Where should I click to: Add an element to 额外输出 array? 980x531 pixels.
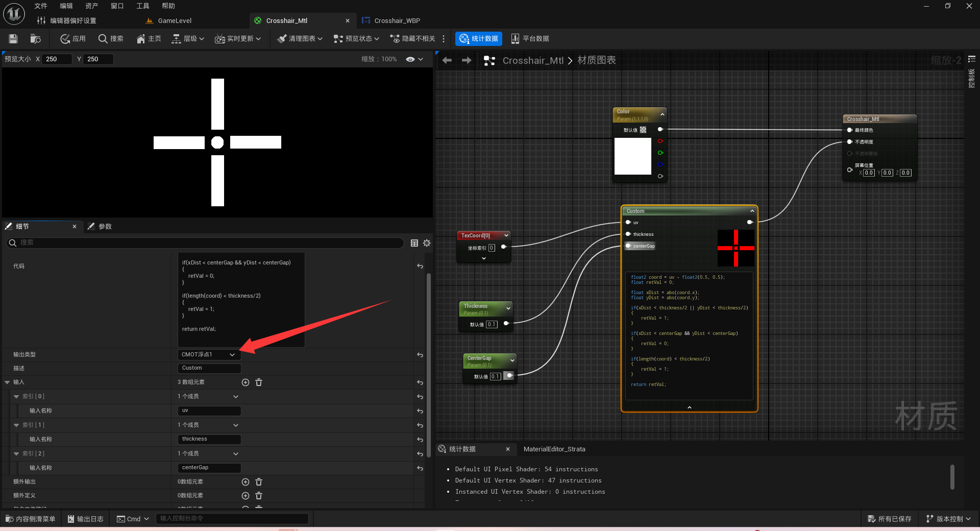(x=246, y=482)
